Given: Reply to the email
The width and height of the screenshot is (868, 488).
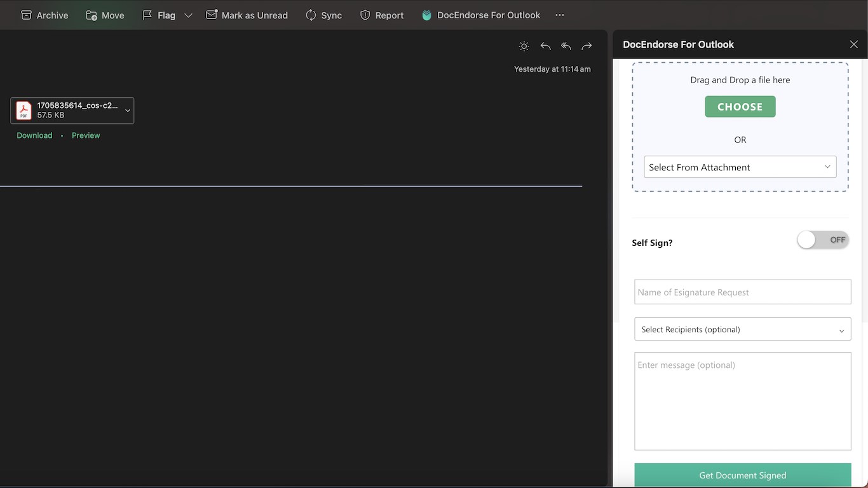Looking at the screenshot, I should click(x=545, y=46).
